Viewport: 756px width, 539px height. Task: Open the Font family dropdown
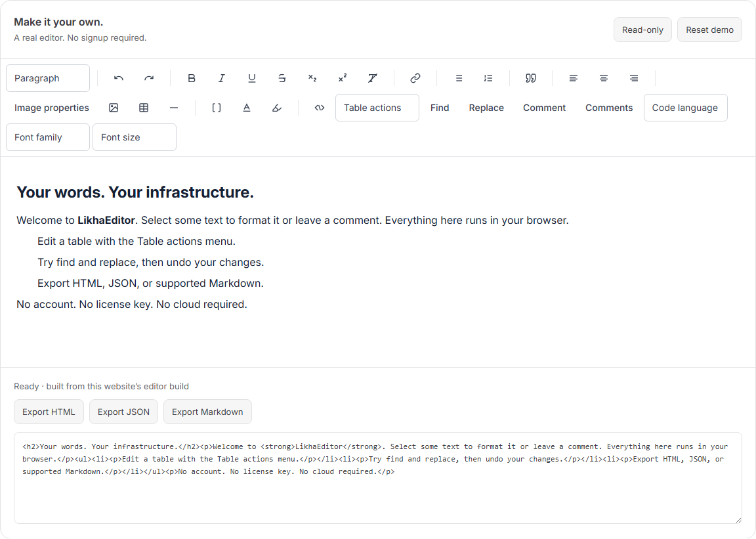tap(48, 137)
